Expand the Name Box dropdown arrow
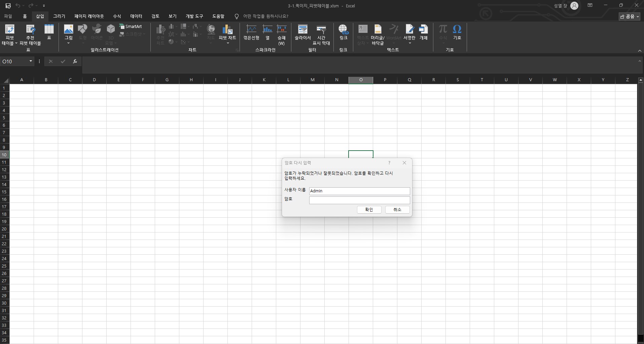This screenshot has height=344, width=644. pos(31,61)
